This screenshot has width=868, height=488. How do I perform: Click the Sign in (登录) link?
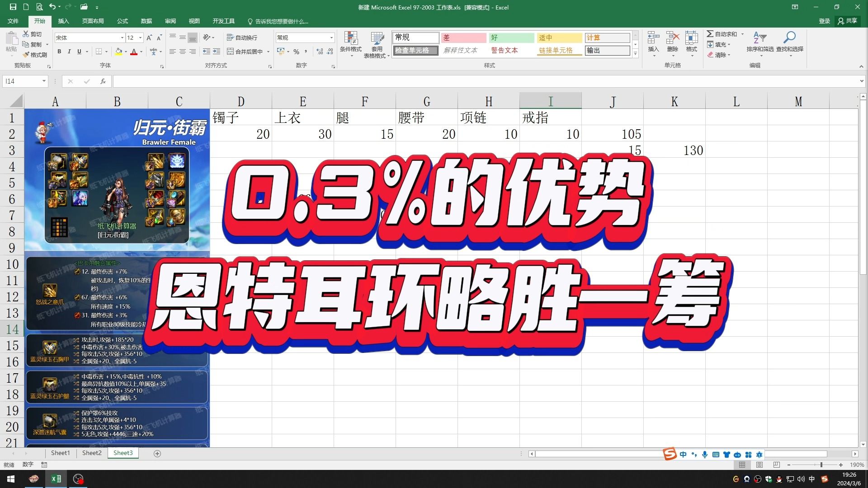[x=824, y=21]
